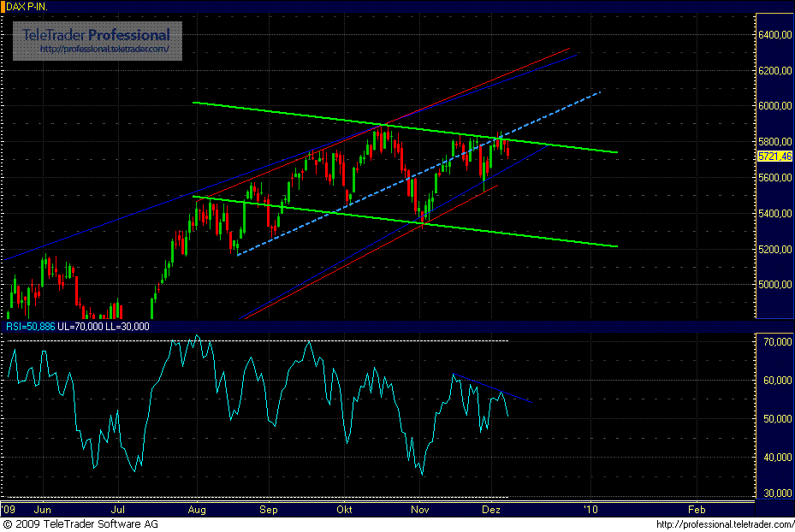The height and width of the screenshot is (532, 795).
Task: Select the 50,000 RSI axis value
Action: (x=777, y=419)
